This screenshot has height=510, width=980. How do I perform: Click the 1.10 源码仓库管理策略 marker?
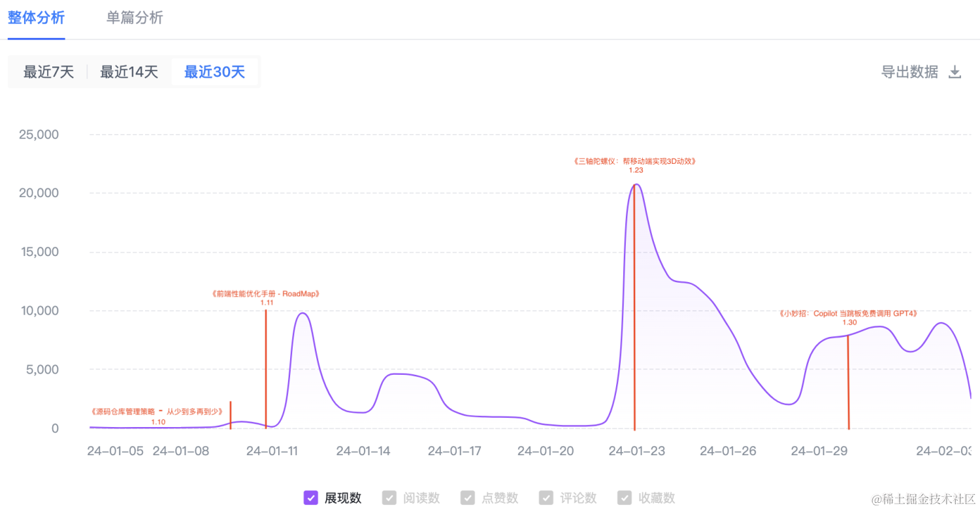pyautogui.click(x=231, y=415)
